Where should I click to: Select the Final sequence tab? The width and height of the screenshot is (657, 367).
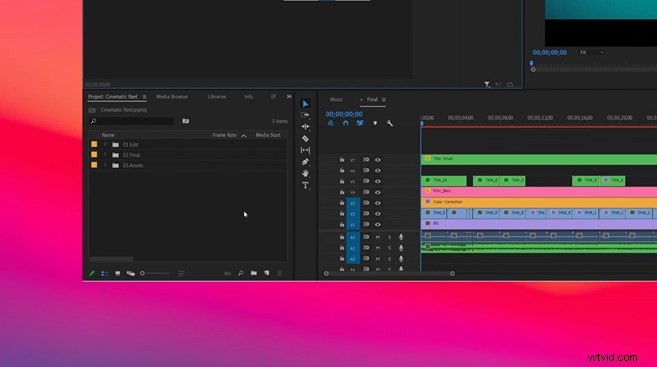[372, 100]
